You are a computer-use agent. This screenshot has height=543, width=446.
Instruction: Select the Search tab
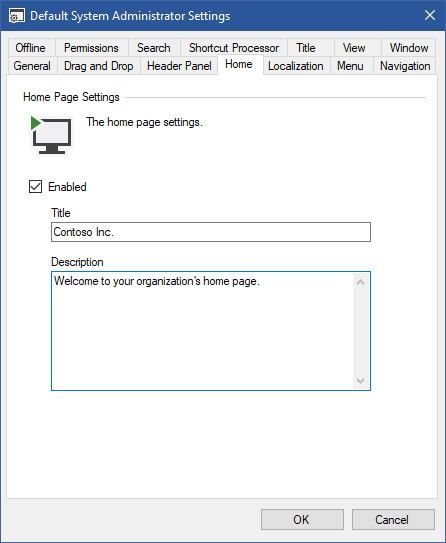click(154, 48)
